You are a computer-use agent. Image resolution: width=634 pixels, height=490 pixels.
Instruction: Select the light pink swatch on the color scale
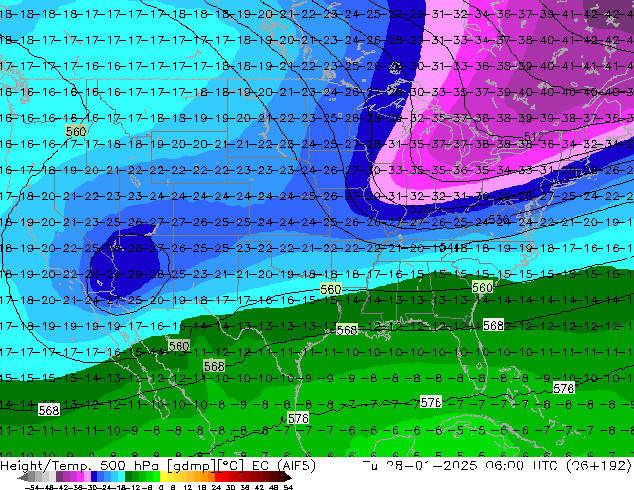pos(87,476)
